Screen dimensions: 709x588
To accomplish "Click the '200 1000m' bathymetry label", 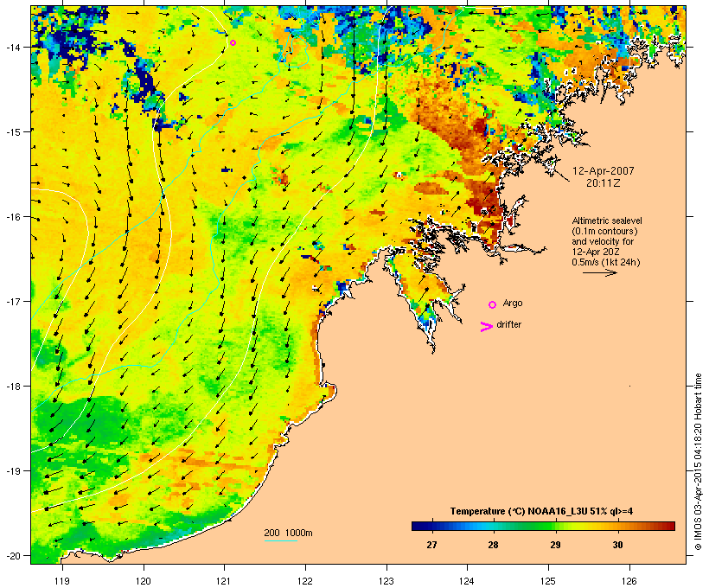I will pyautogui.click(x=288, y=533).
